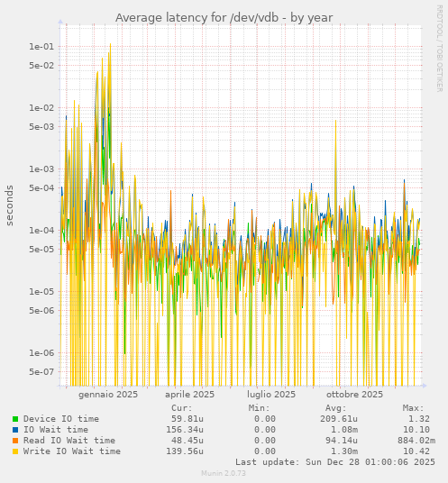Click the 'Cur:' column header
Screen dimensions: 448x483
(182, 408)
